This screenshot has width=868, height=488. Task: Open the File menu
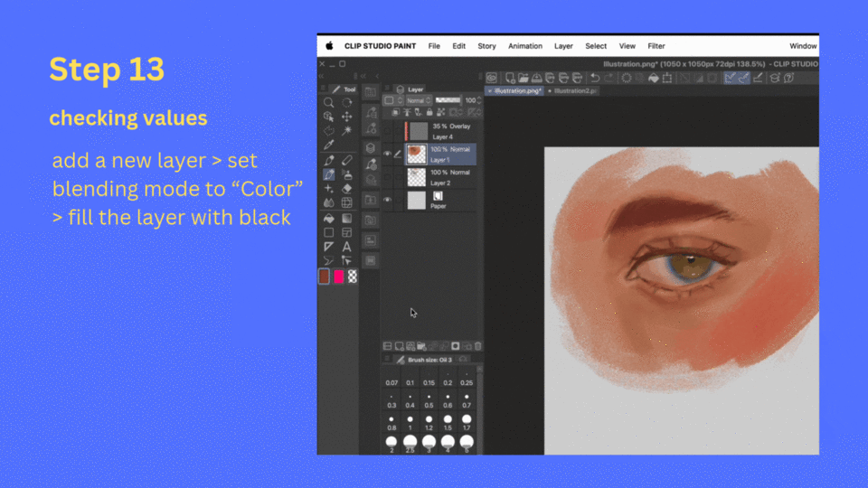coord(434,46)
